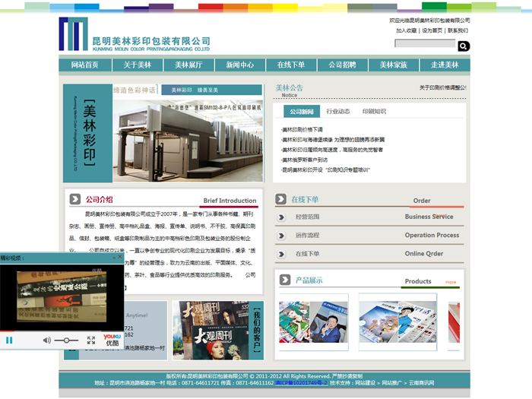Image resolution: width=532 pixels, height=399 pixels.
Task: Click the arrow icon next to 产品展示
Action: 285,280
